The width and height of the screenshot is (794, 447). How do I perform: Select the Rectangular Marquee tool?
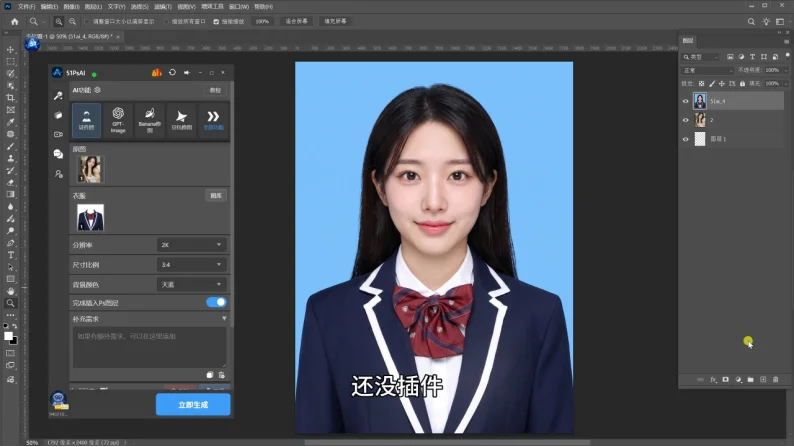(10, 61)
